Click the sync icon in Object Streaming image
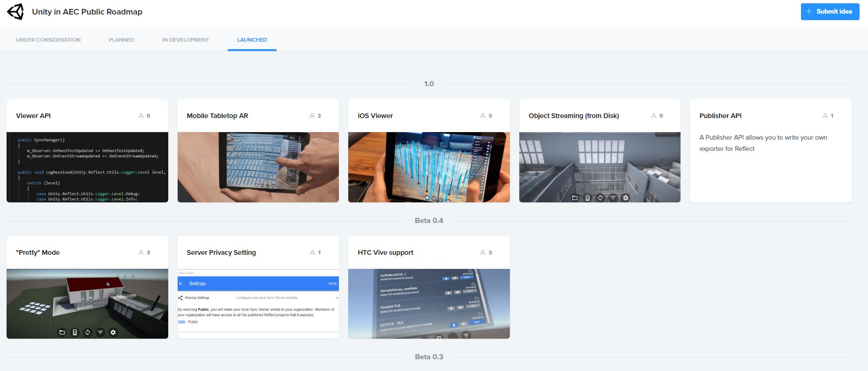 [600, 198]
